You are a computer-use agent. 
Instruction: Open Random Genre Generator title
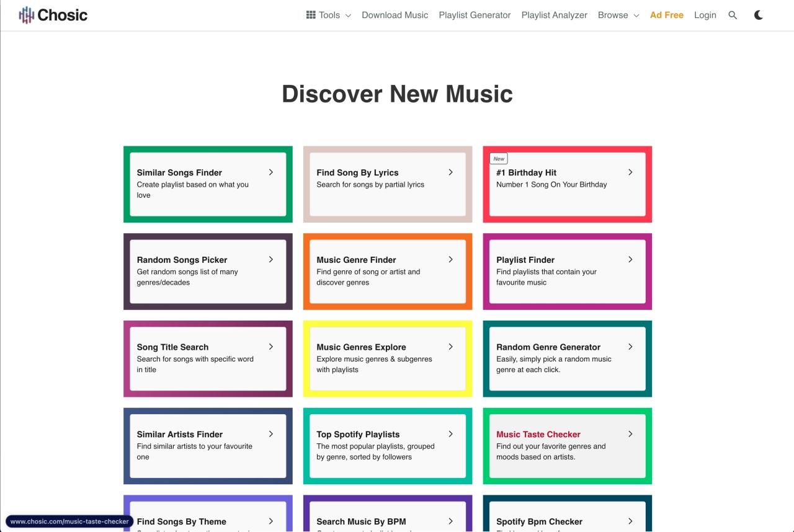coord(548,347)
